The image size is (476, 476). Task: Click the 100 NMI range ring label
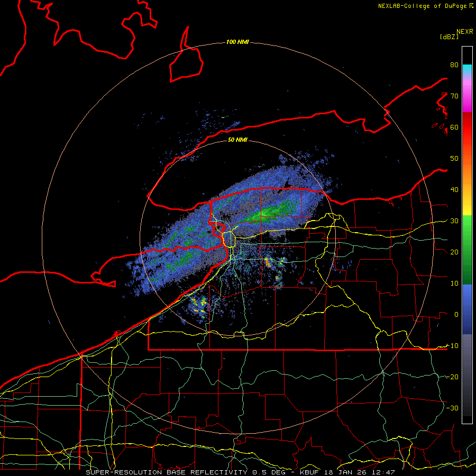coord(237,42)
